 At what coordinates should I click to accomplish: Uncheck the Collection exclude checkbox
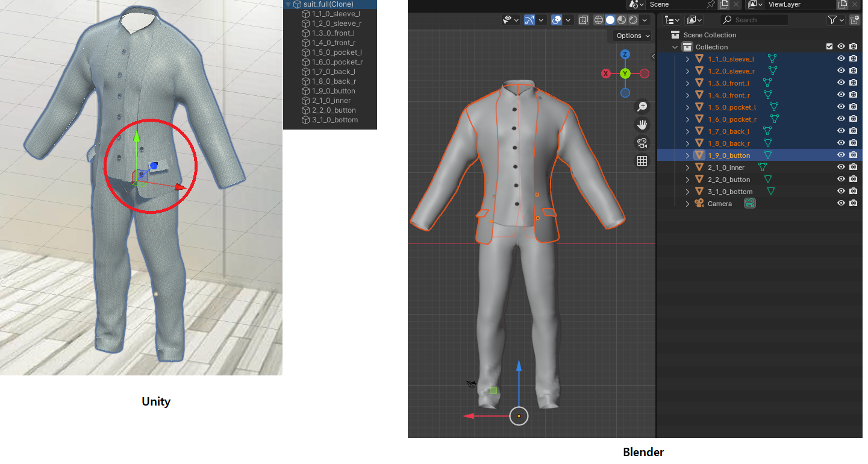pos(829,47)
